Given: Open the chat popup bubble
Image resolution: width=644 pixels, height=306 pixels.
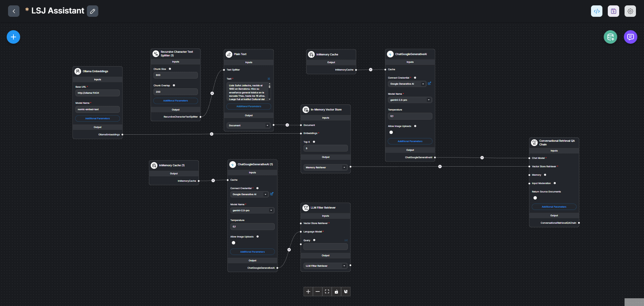Looking at the screenshot, I should [x=631, y=37].
